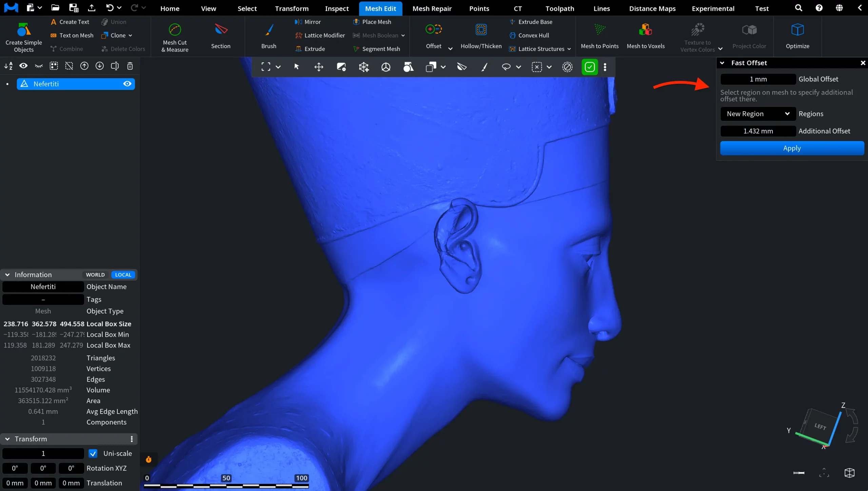Select the Extrude tool
Screen dimensions: 868x491
310,49
